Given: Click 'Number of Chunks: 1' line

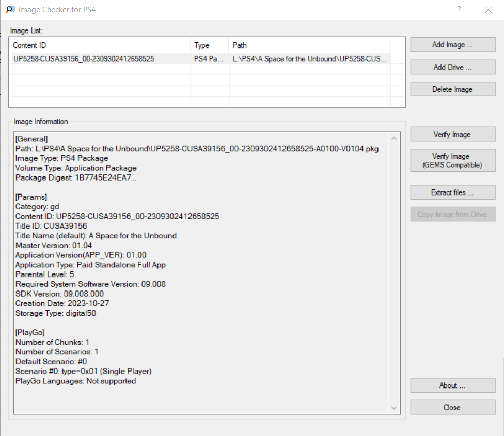Looking at the screenshot, I should pyautogui.click(x=52, y=342).
